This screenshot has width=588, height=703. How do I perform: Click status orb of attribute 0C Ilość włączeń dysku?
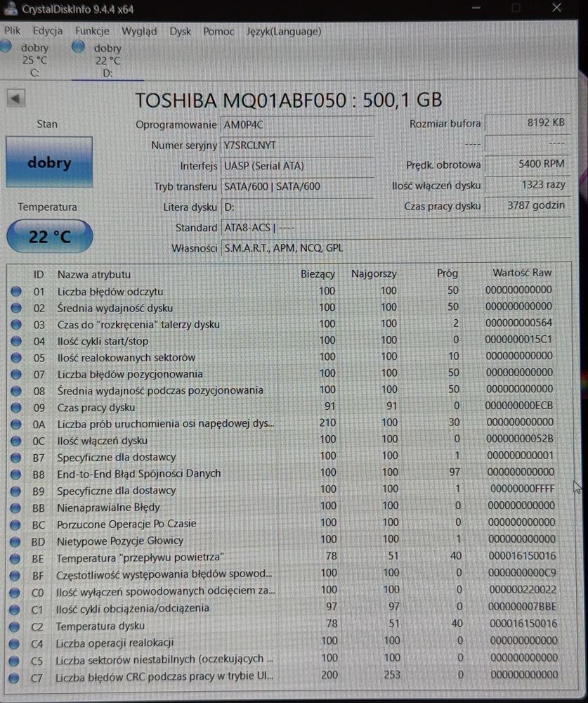point(16,440)
